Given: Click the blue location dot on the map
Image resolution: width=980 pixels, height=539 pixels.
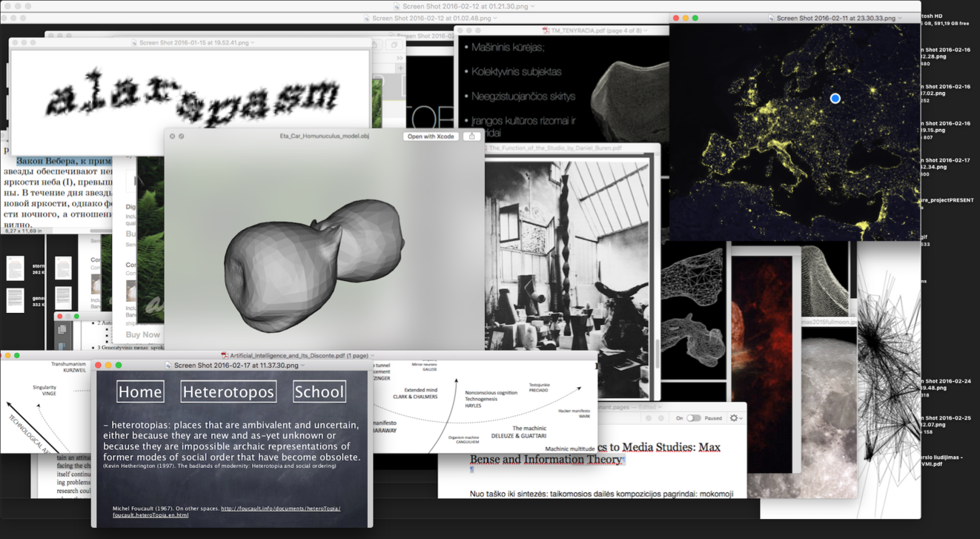Looking at the screenshot, I should (835, 98).
